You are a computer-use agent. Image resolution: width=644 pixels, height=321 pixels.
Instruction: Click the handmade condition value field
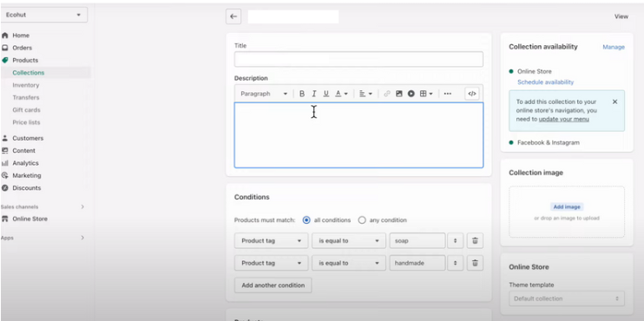417,263
